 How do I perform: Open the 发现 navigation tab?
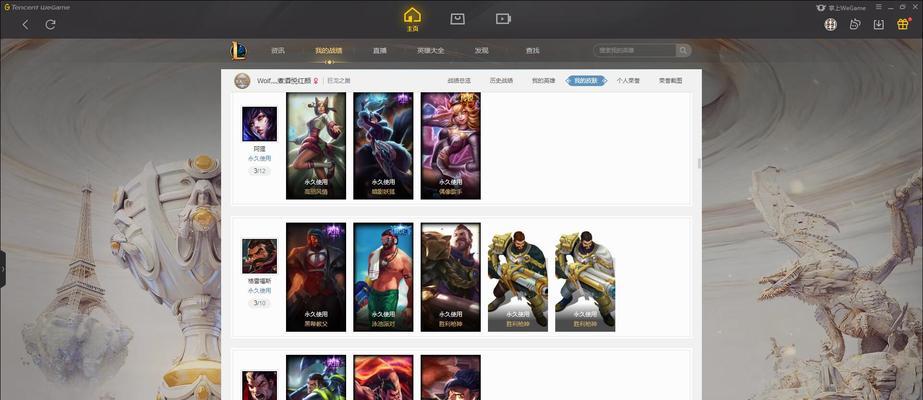coord(482,51)
